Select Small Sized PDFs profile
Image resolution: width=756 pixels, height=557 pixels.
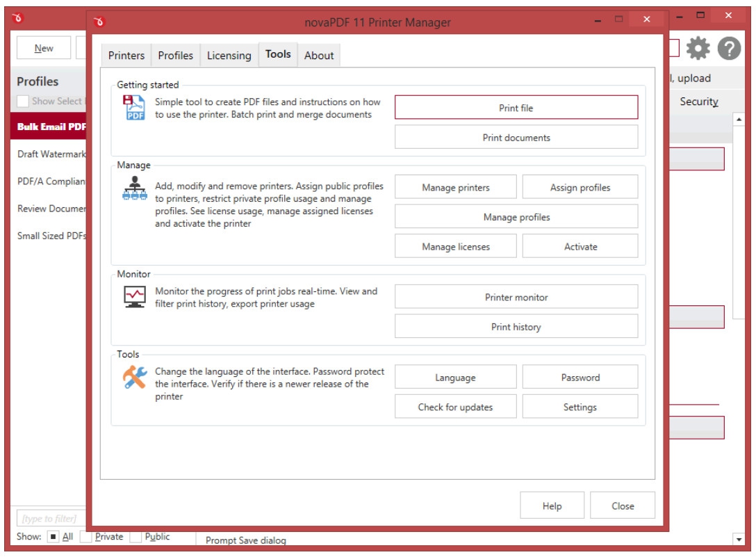click(48, 236)
